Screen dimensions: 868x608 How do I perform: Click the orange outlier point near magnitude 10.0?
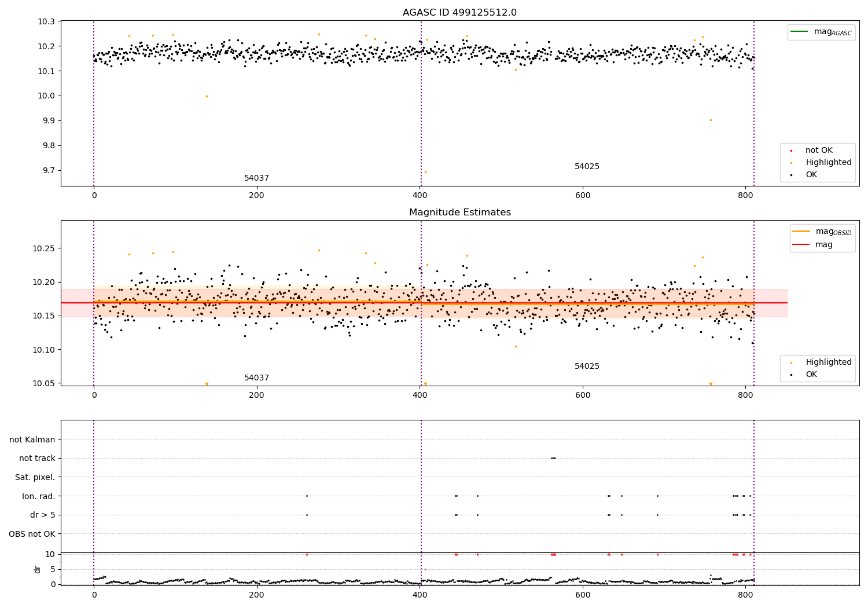pos(207,96)
